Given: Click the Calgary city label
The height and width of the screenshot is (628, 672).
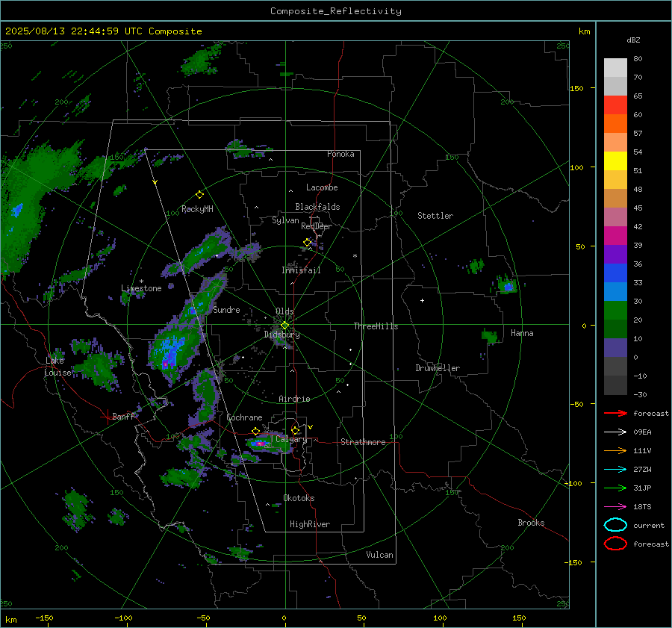Looking at the screenshot, I should [291, 439].
